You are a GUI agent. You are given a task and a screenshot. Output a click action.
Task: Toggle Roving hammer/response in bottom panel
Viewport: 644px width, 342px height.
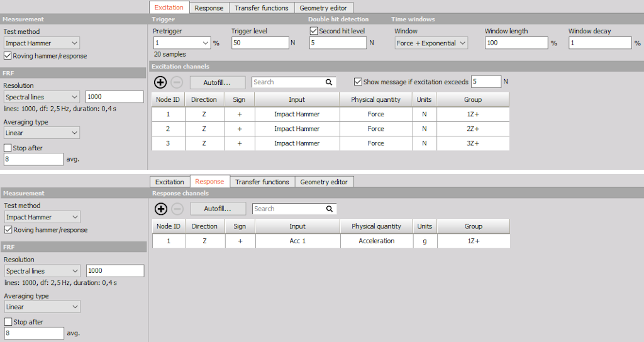pyautogui.click(x=8, y=230)
